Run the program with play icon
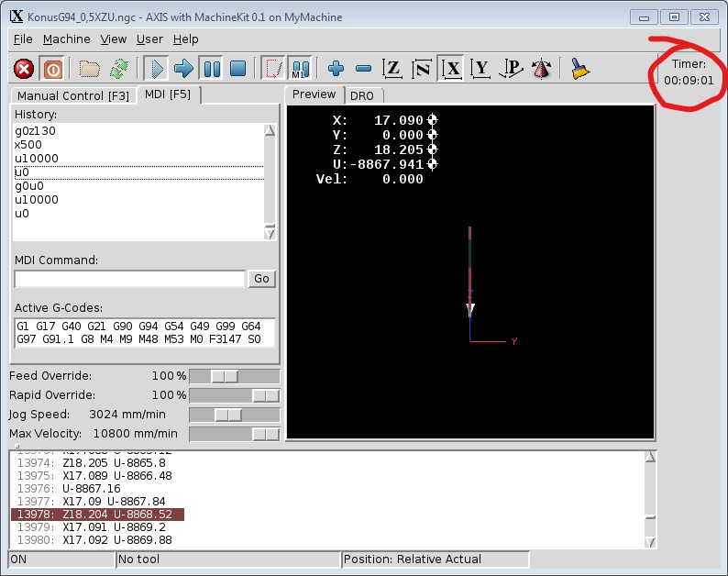This screenshot has width=728, height=576. coord(155,69)
